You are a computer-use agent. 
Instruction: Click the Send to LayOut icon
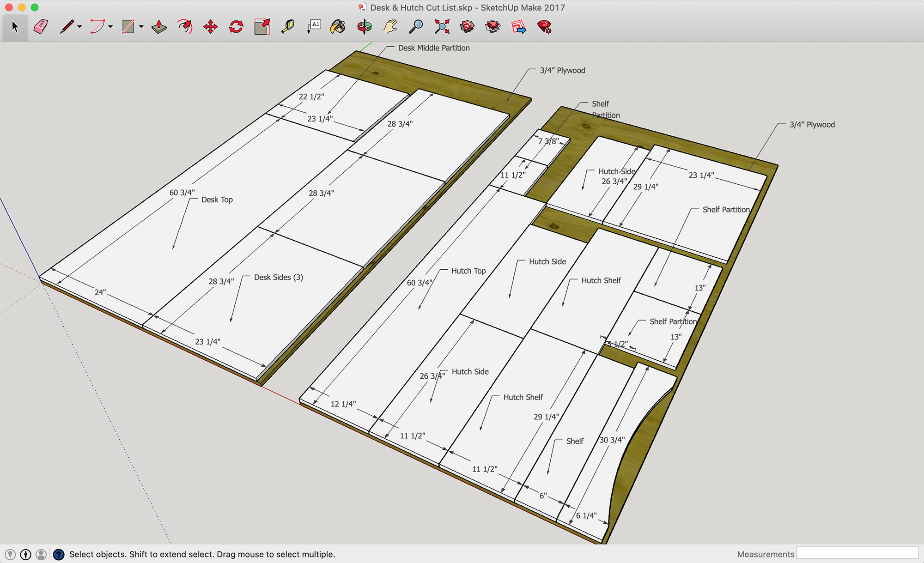point(519,27)
